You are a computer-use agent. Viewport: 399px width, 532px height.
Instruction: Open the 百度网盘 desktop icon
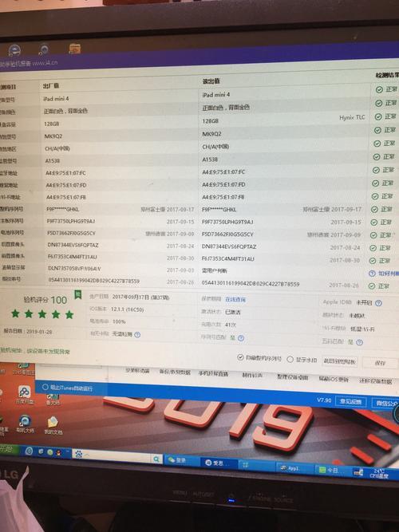(x=24, y=395)
